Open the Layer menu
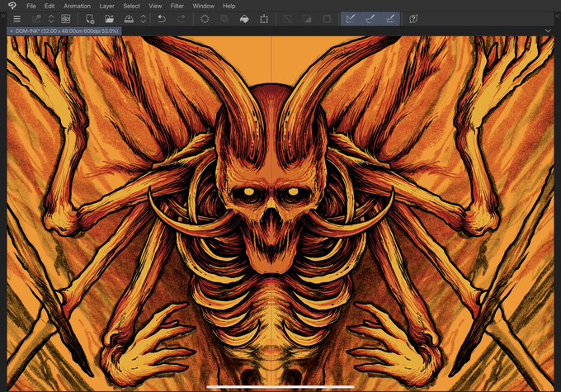 point(107,6)
